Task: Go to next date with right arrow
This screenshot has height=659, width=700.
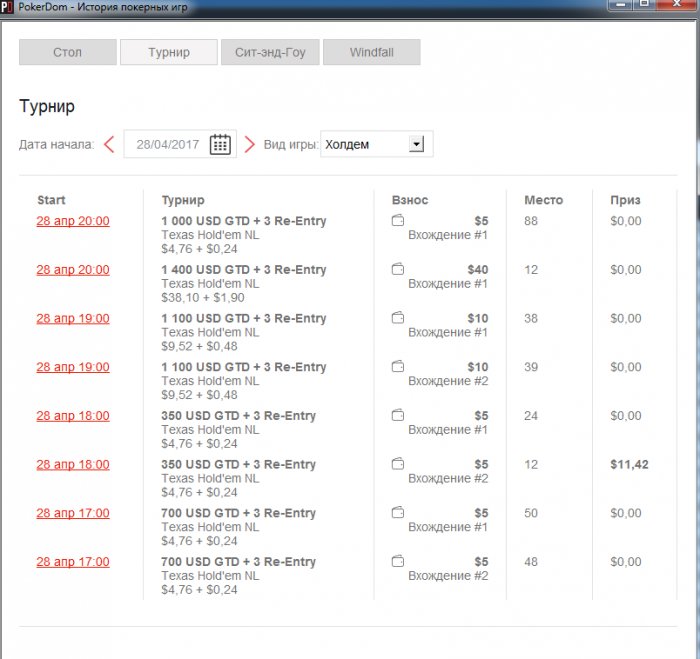Action: tap(250, 144)
